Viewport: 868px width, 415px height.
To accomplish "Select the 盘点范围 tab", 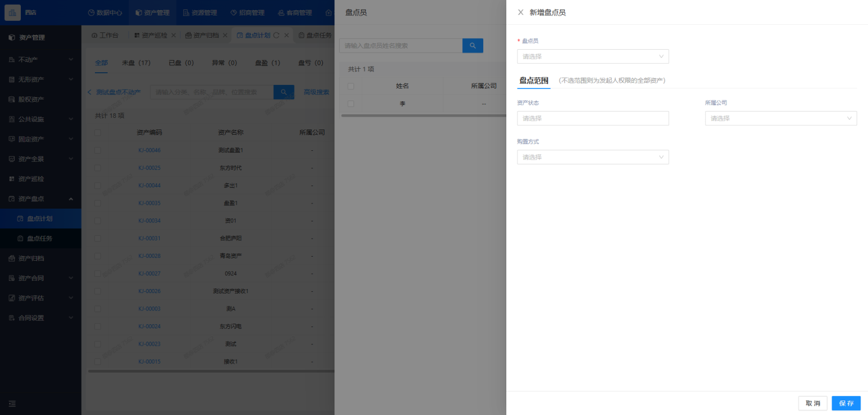I will pos(534,81).
